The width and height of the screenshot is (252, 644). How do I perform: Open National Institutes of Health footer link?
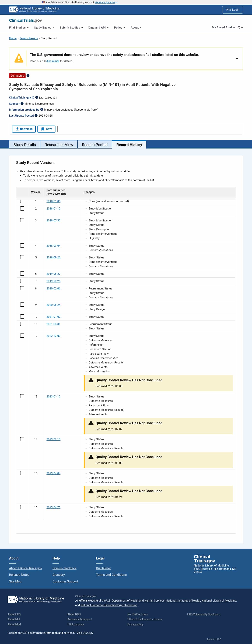(x=183, y=601)
